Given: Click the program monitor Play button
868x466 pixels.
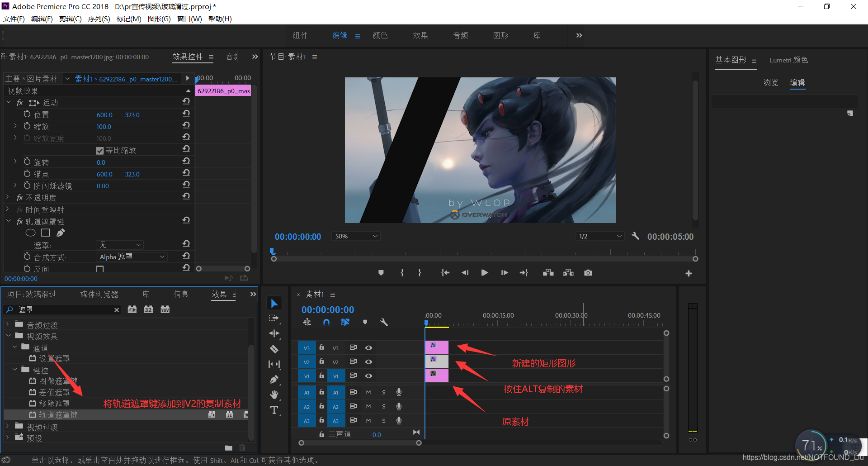Looking at the screenshot, I should click(x=485, y=273).
